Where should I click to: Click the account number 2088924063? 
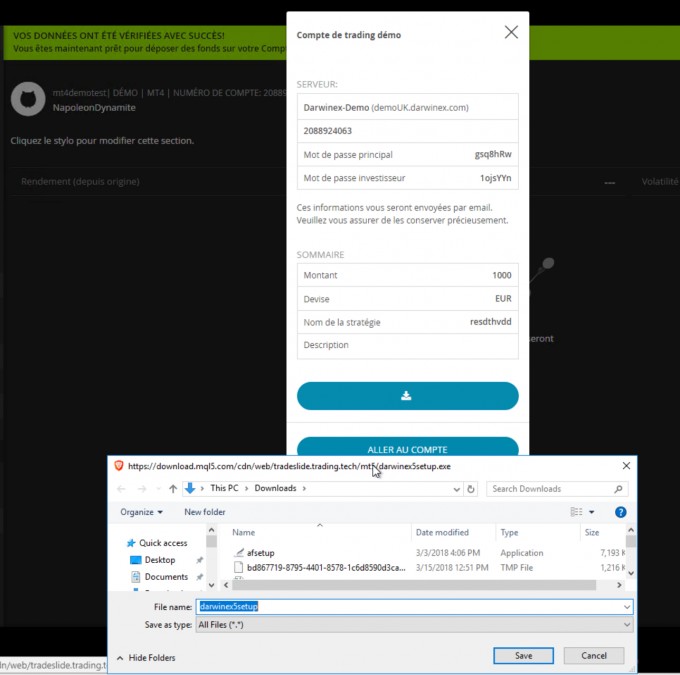[x=327, y=131]
